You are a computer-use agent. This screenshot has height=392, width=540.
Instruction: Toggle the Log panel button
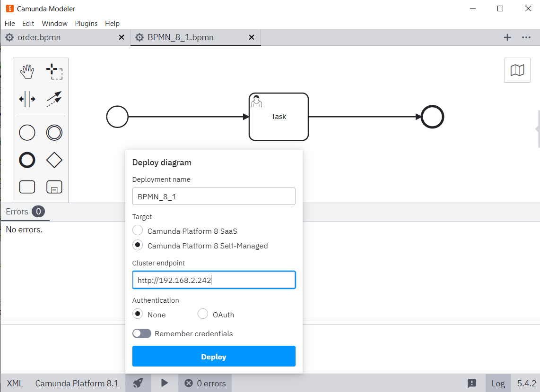coord(498,383)
